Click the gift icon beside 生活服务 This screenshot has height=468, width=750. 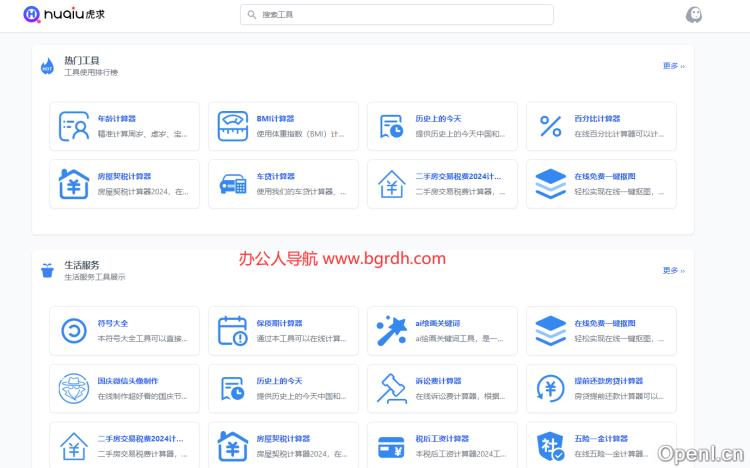click(x=47, y=270)
